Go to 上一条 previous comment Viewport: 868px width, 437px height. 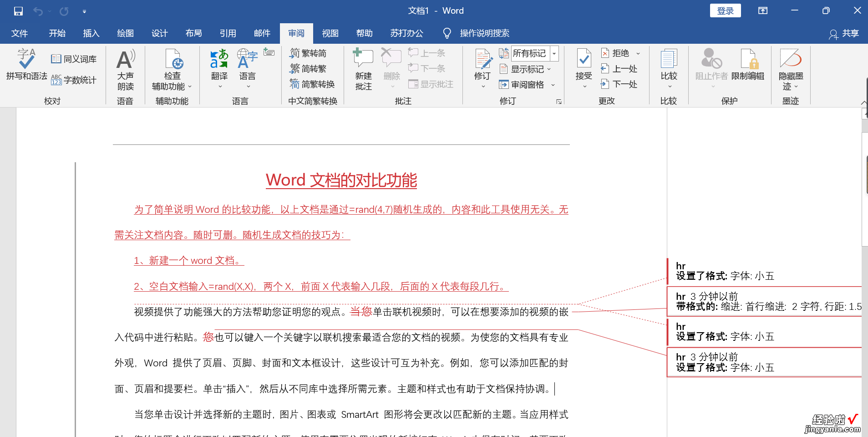[x=426, y=53]
